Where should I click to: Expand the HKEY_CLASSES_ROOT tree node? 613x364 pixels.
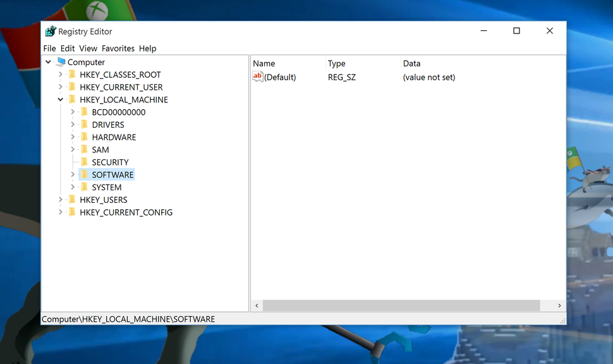(x=59, y=75)
